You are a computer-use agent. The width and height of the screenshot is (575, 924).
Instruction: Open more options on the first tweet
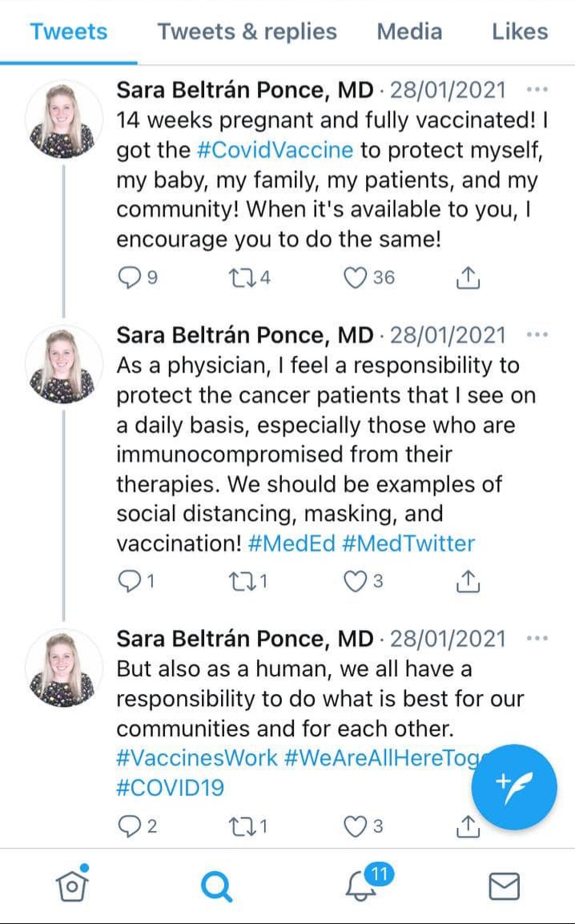coord(537,91)
